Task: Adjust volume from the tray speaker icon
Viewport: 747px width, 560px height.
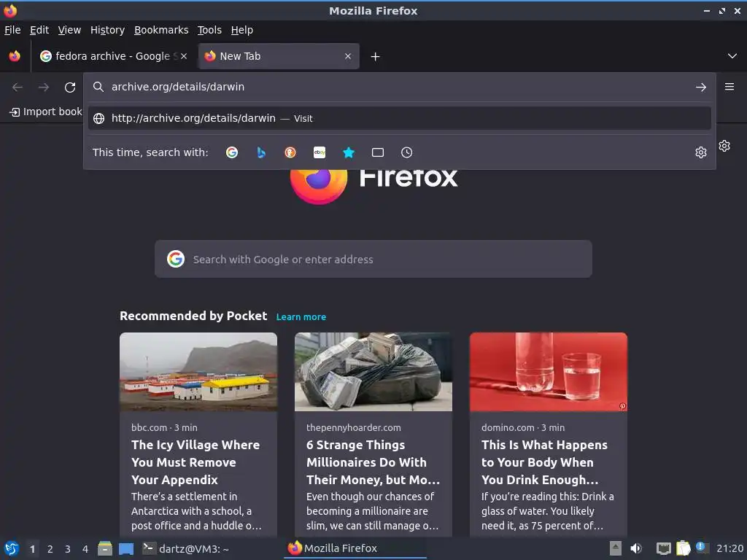Action: point(636,548)
